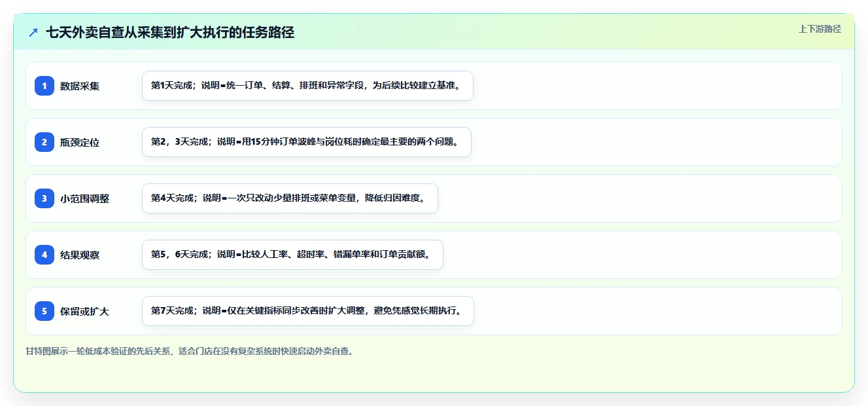
Task: Click the step 5 number badge
Action: (x=44, y=311)
